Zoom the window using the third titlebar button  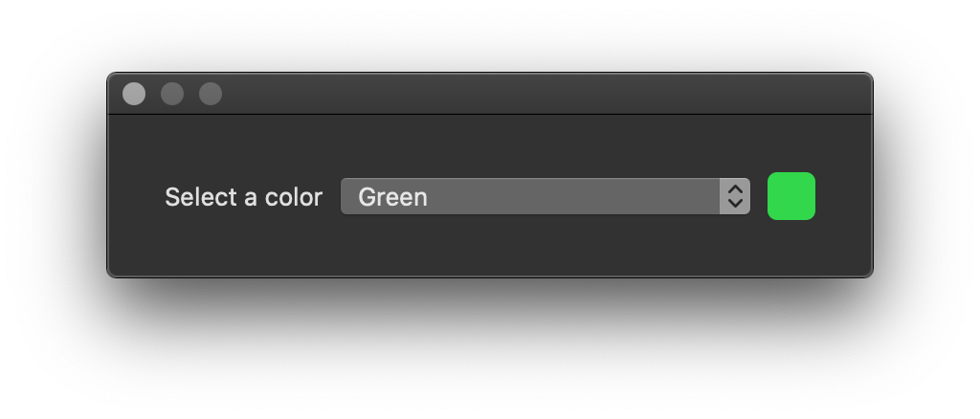click(x=211, y=94)
